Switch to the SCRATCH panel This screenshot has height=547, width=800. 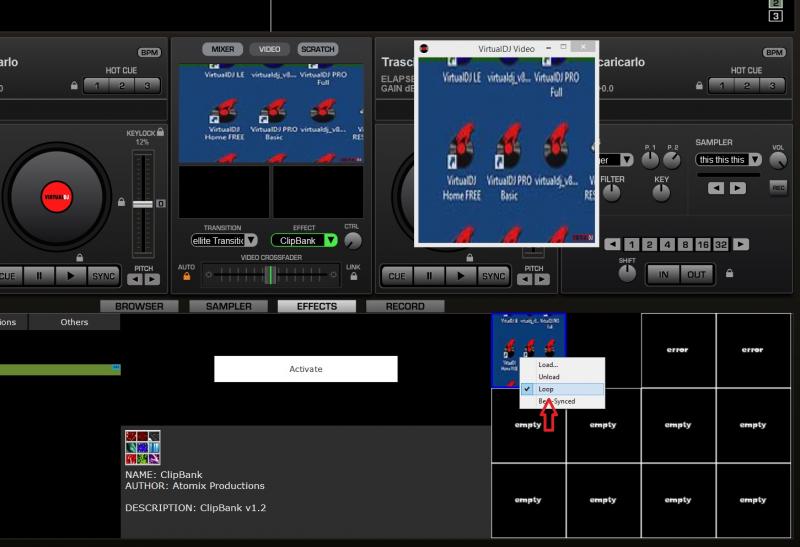(x=317, y=49)
